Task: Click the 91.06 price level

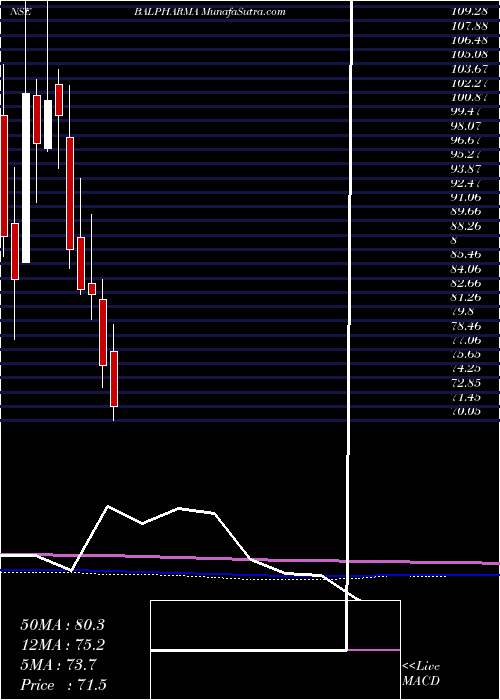Action: click(466, 198)
